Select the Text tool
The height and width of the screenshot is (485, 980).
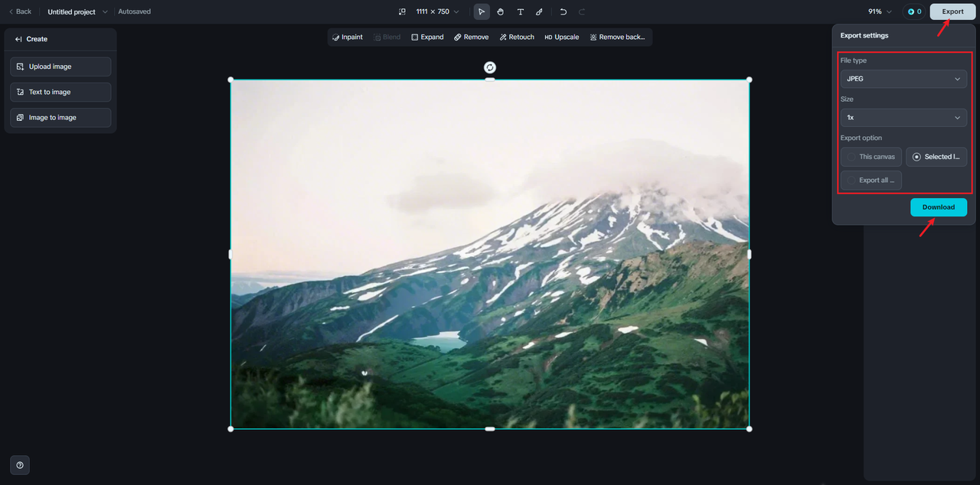click(521, 11)
